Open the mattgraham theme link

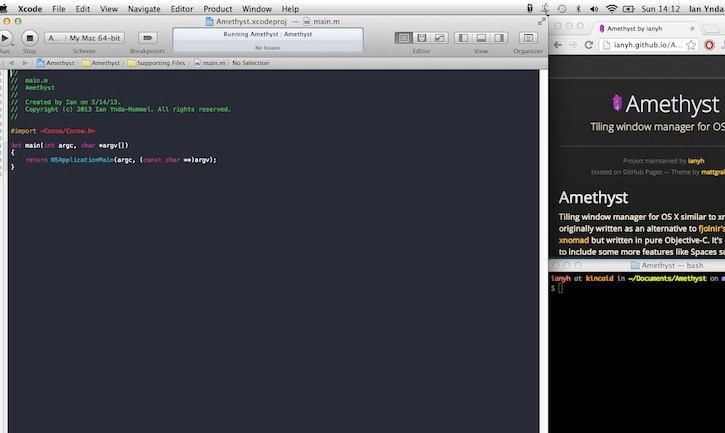pos(713,172)
